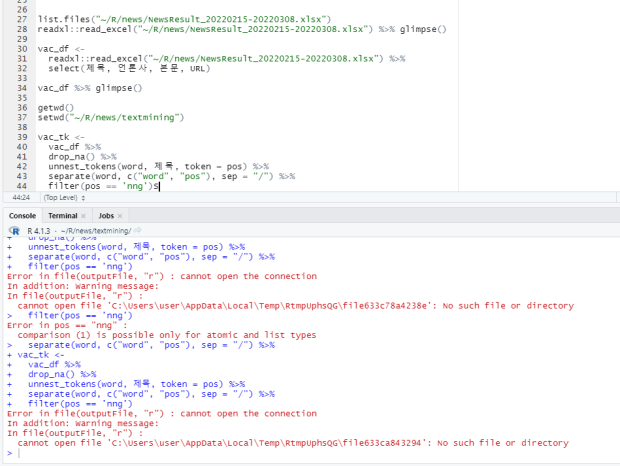Image resolution: width=620 pixels, height=466 pixels.
Task: View the current working directory arrow icon
Action: point(137,230)
